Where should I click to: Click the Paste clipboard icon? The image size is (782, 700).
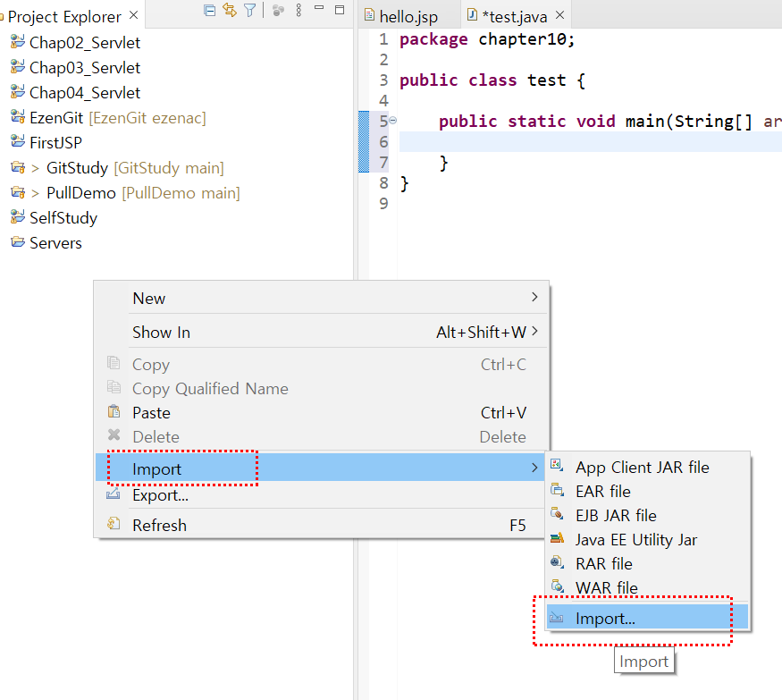[x=114, y=411]
